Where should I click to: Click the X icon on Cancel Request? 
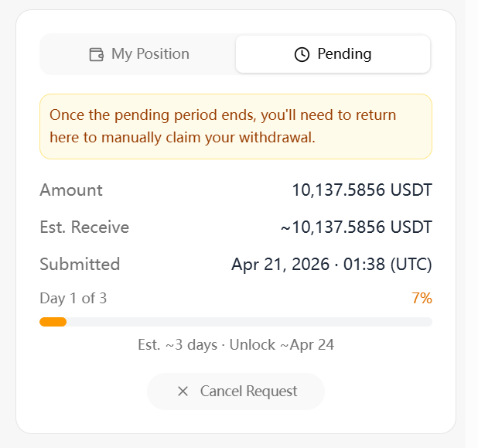coord(183,392)
